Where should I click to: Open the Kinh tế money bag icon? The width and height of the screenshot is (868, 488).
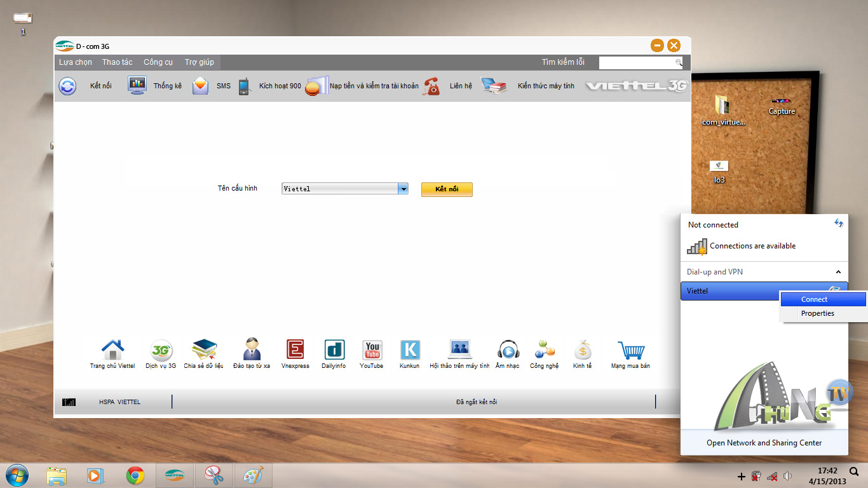click(583, 349)
